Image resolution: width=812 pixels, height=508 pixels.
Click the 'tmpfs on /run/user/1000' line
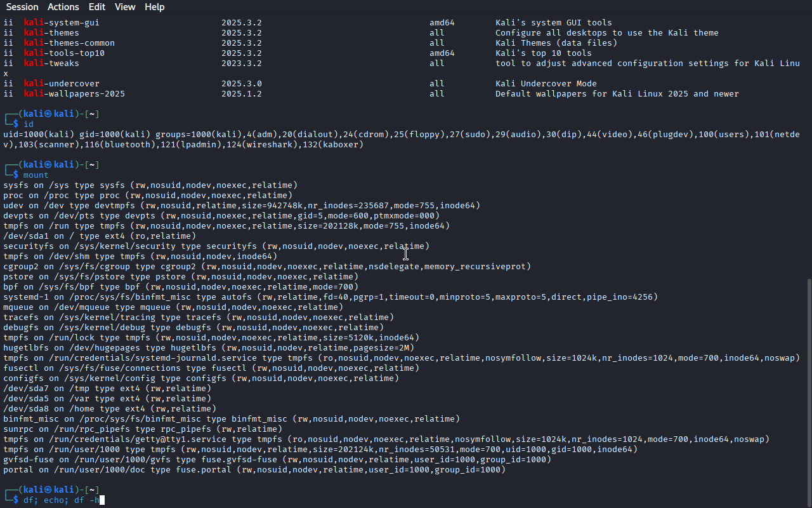point(320,450)
